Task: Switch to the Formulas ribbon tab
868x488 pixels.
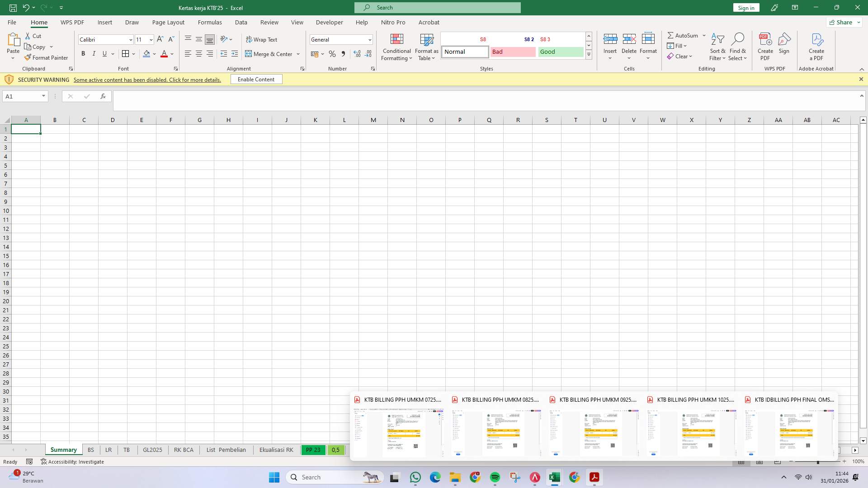Action: click(x=210, y=22)
